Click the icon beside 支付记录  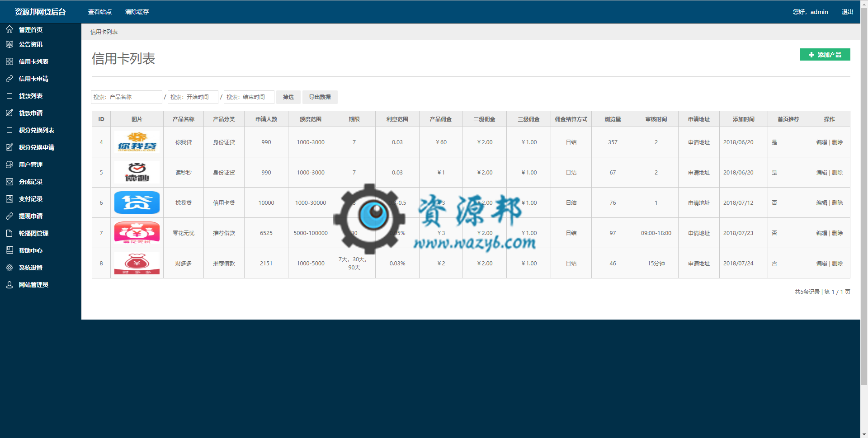click(x=9, y=199)
